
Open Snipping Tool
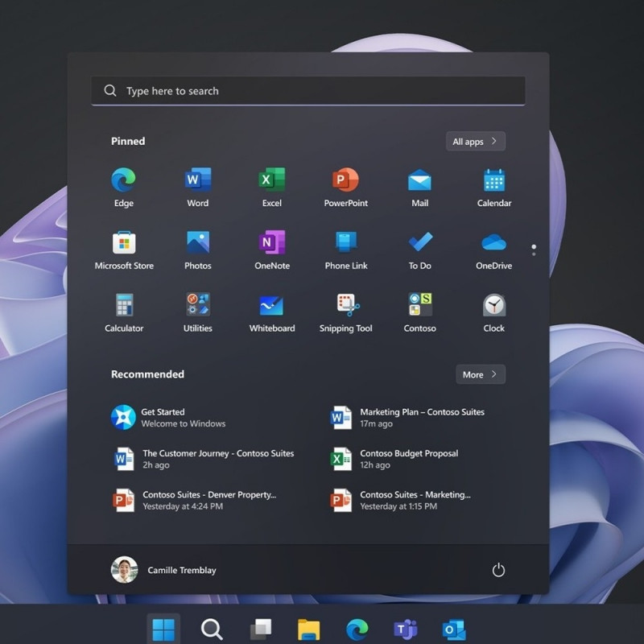(346, 312)
